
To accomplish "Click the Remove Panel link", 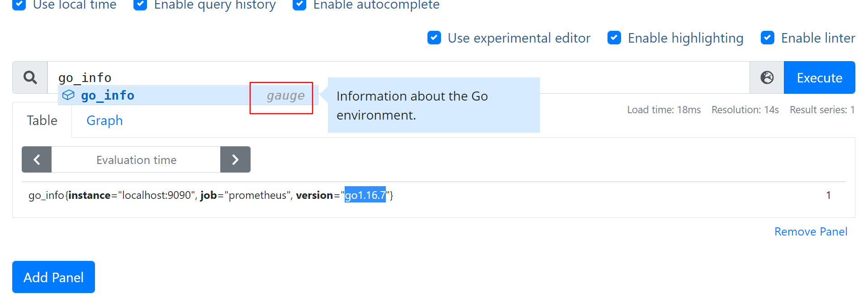I will 811,231.
